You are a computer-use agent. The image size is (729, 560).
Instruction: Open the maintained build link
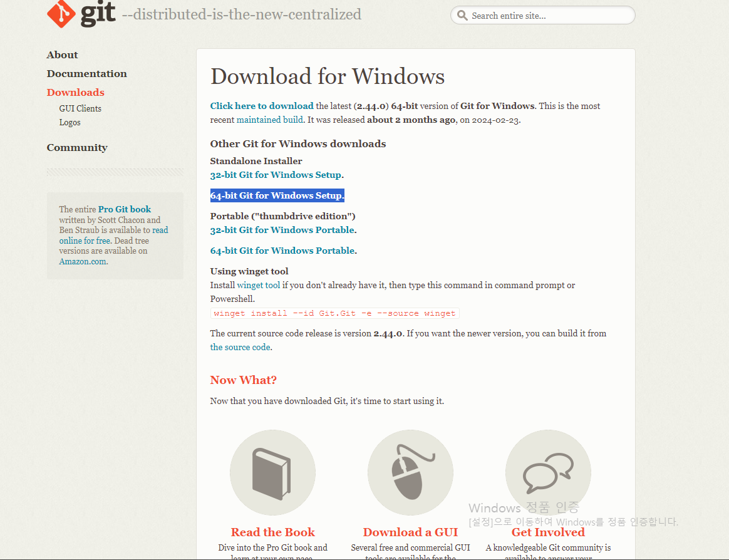270,120
